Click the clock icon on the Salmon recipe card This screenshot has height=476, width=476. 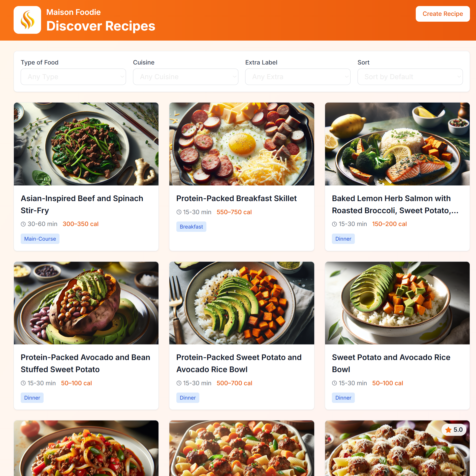coord(334,224)
